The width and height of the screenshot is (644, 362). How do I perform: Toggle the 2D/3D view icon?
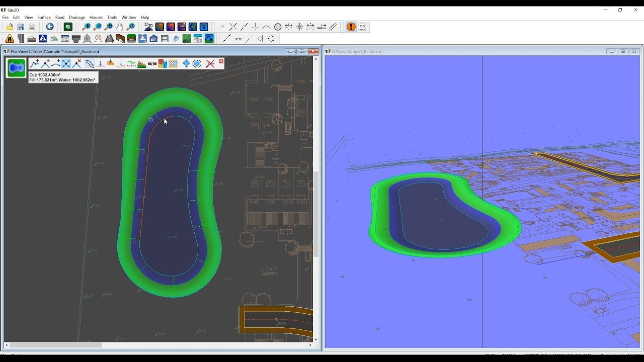tap(148, 27)
